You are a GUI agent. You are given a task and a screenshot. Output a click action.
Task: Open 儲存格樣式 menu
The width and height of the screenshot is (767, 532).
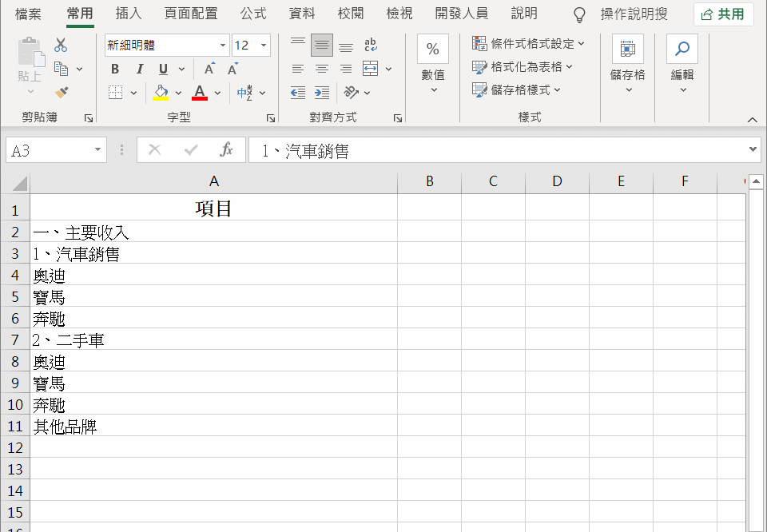pos(516,89)
